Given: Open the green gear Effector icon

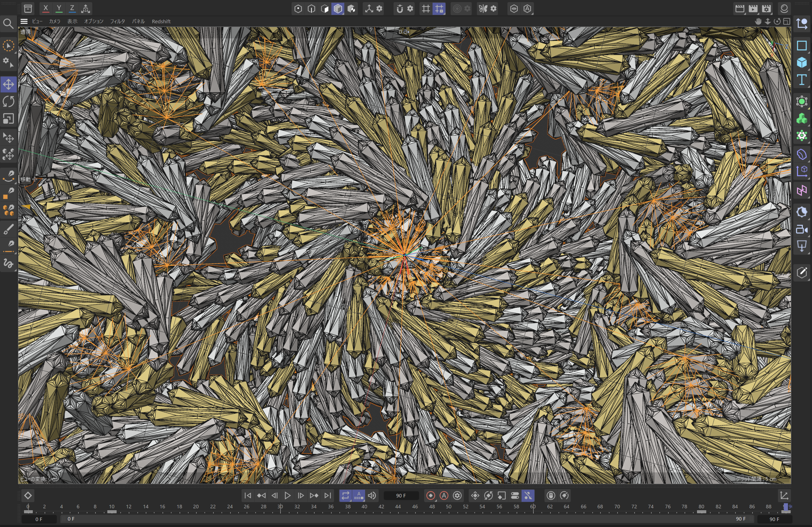Looking at the screenshot, I should (802, 135).
